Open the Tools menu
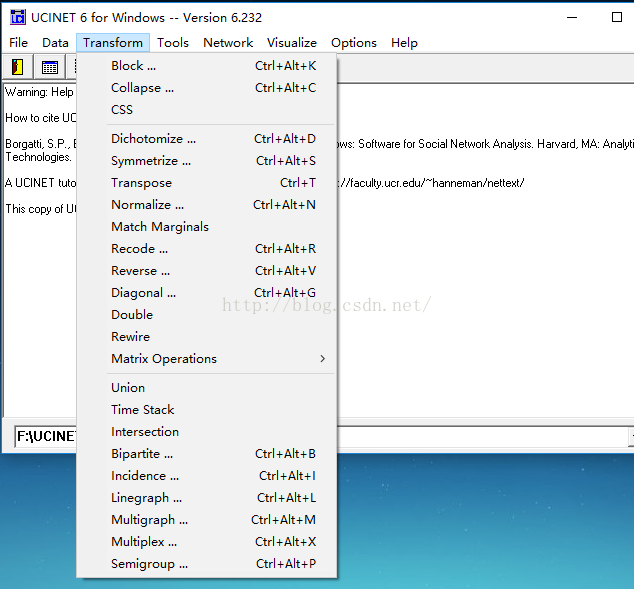634x589 pixels. [x=173, y=42]
